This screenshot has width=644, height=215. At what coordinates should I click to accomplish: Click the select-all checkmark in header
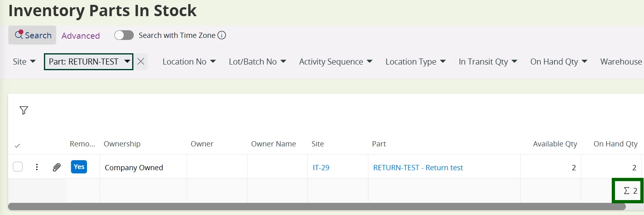click(x=17, y=145)
